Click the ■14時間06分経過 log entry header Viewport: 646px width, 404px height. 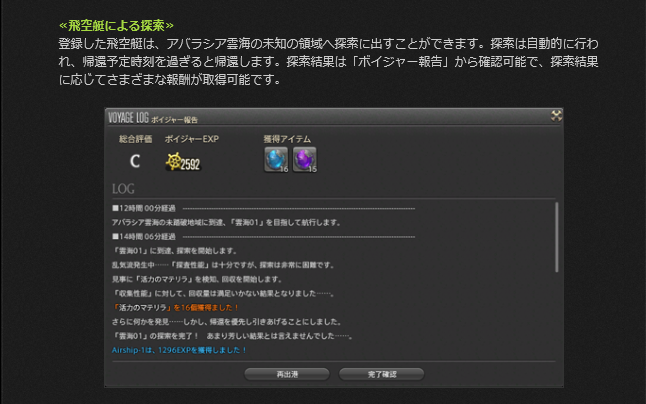coord(144,237)
